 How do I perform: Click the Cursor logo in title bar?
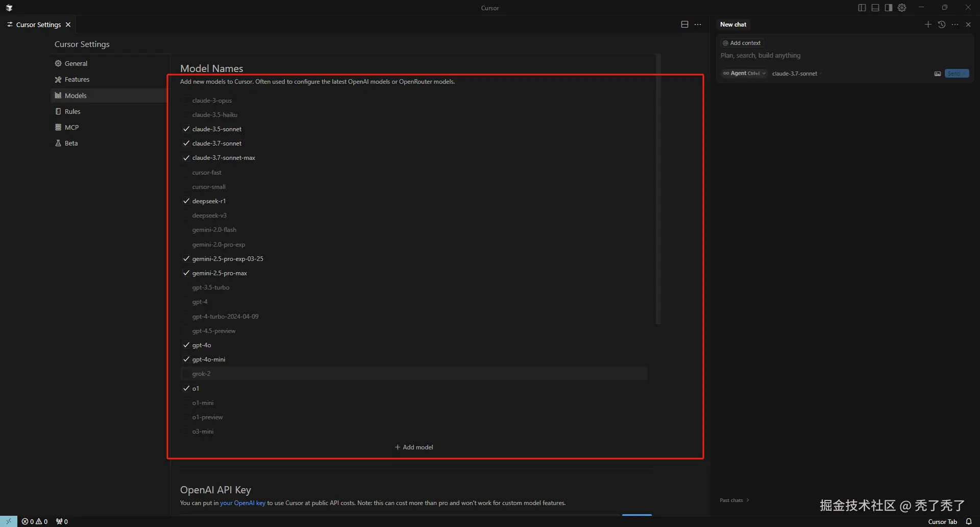click(9, 8)
